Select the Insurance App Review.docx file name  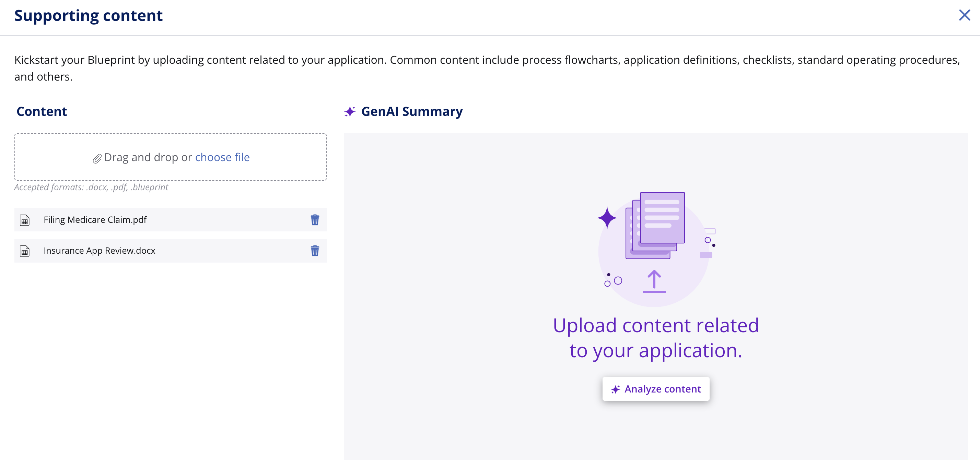[99, 251]
